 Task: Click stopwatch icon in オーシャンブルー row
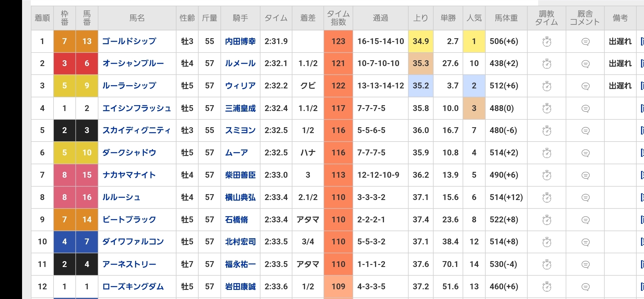pos(547,64)
